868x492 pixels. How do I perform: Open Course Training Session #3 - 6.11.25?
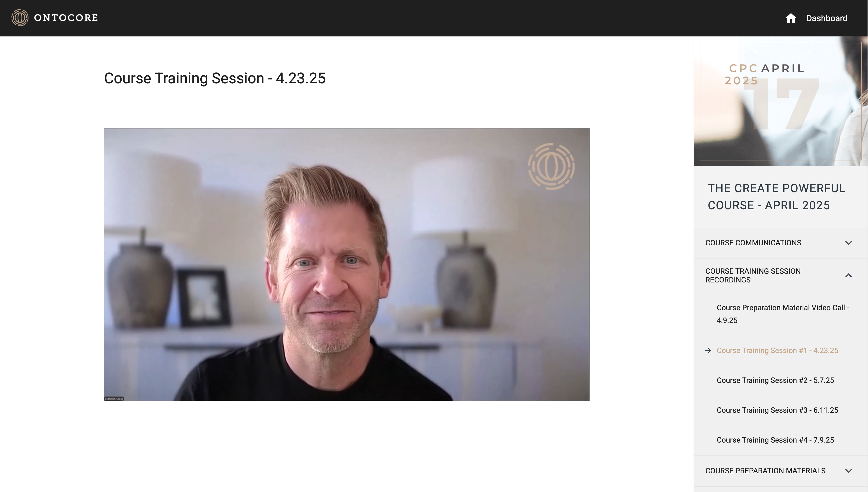[x=777, y=410]
